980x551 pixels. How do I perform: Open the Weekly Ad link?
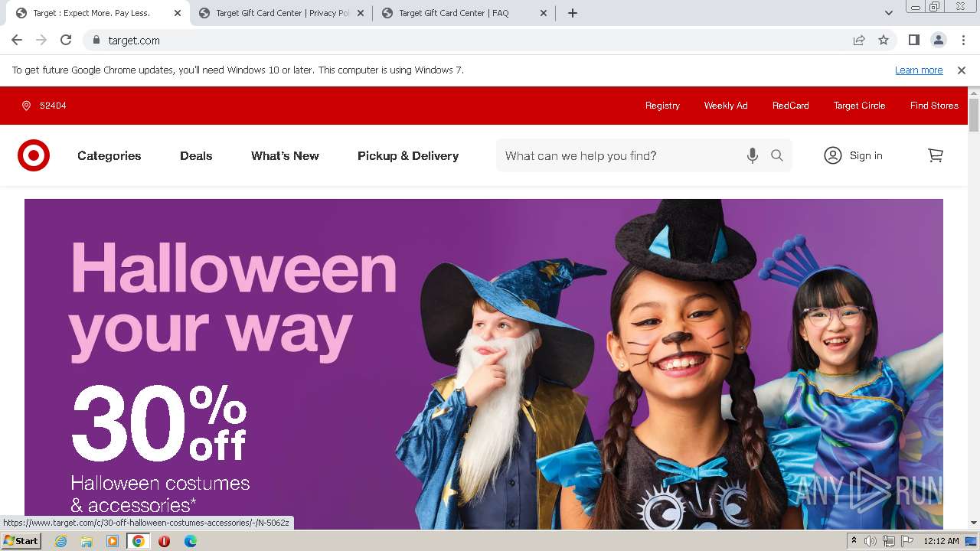coord(726,106)
